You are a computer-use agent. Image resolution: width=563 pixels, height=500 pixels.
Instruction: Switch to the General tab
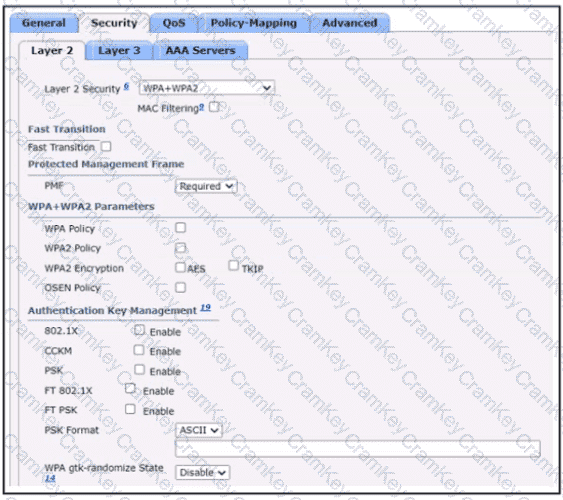tap(44, 23)
